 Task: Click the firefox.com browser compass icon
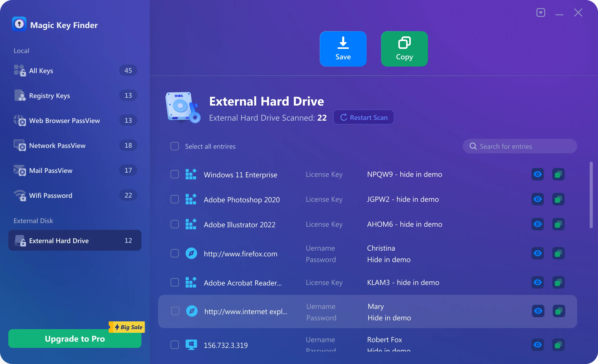point(191,253)
